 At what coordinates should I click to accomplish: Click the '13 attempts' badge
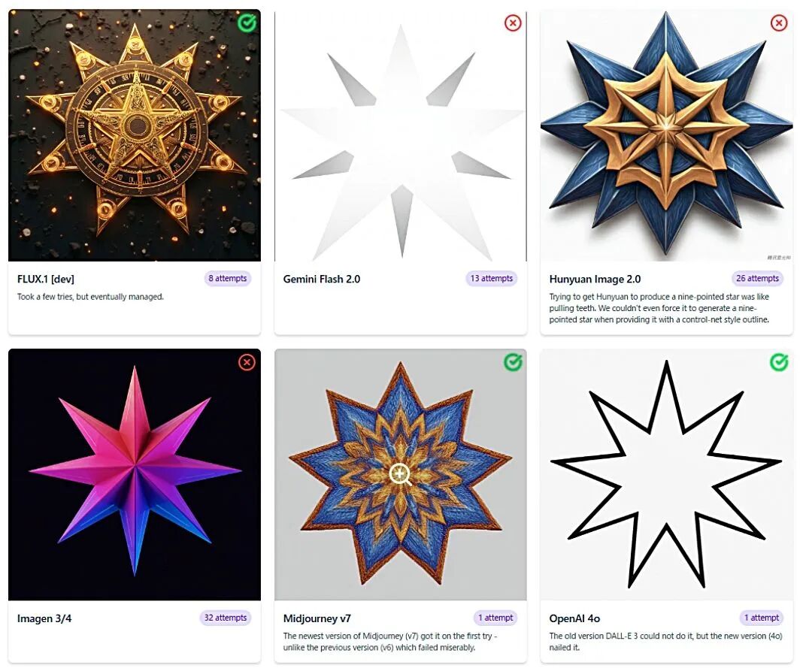click(x=491, y=278)
